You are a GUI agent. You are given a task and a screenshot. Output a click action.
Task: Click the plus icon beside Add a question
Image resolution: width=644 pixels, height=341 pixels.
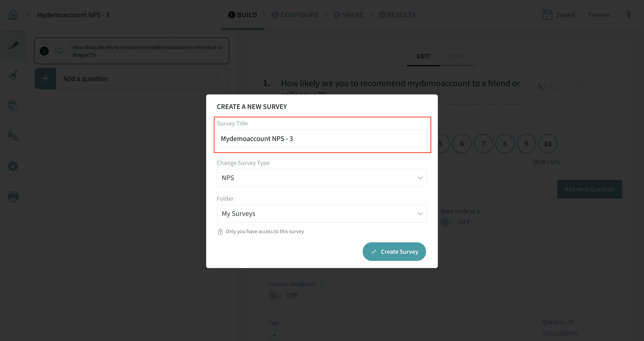45,79
